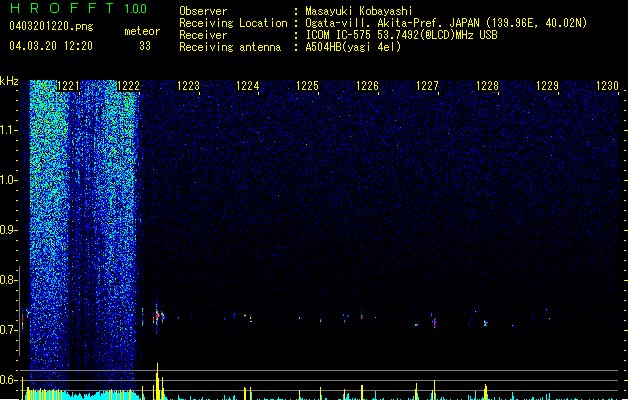Image resolution: width=629 pixels, height=400 pixels.
Task: Click the timestamp 04.03.20 12:20
Action: [x=51, y=46]
